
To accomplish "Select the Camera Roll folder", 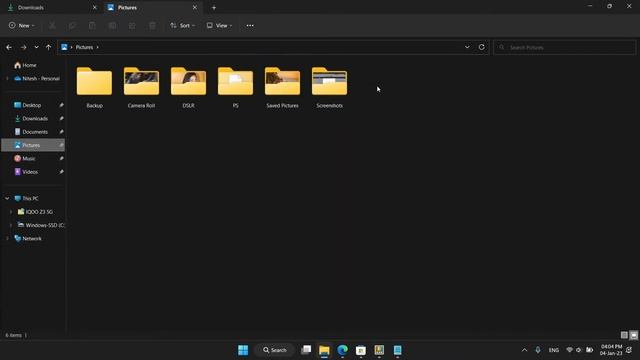I will click(141, 87).
